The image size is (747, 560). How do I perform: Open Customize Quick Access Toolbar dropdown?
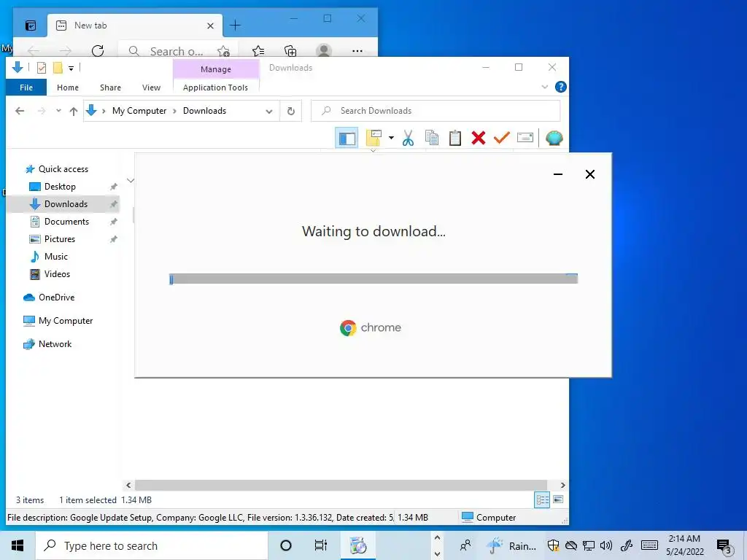pyautogui.click(x=71, y=69)
